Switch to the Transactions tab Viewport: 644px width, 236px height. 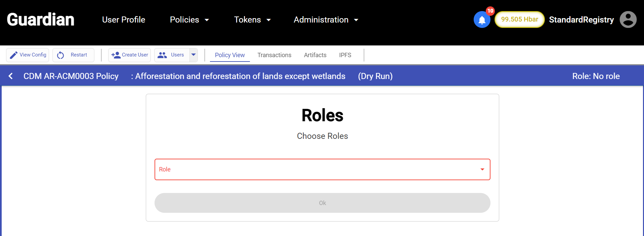[x=274, y=55]
